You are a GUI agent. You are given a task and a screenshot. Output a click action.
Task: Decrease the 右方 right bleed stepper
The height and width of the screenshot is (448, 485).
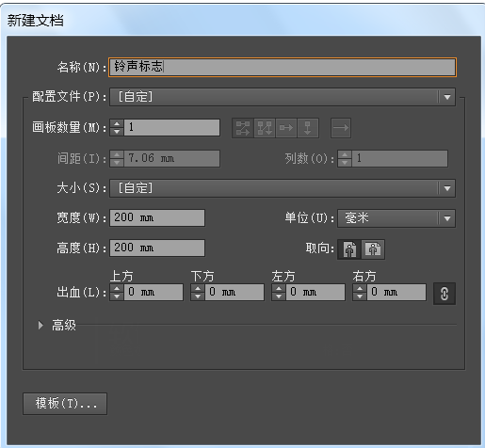coord(360,296)
